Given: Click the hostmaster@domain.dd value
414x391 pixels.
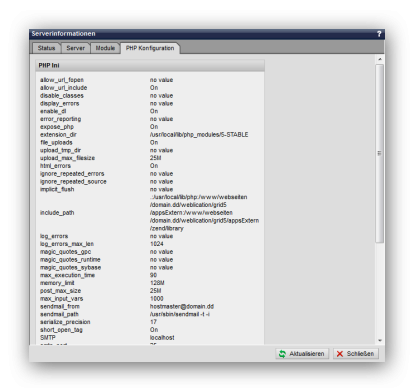Looking at the screenshot, I should pos(182,307).
